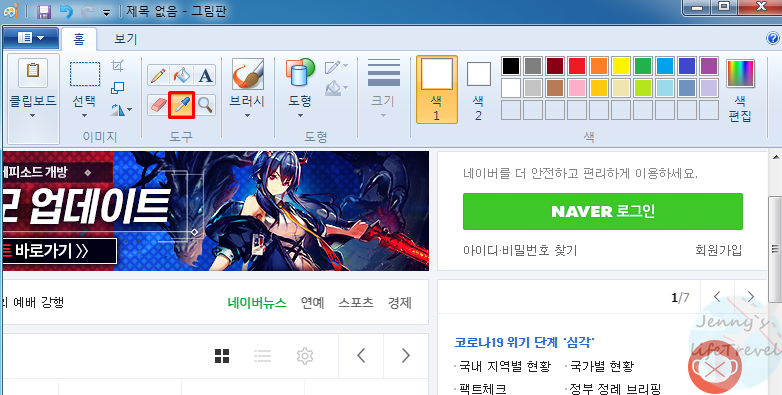Image resolution: width=782 pixels, height=395 pixels.
Task: Select the Fill with color bucket tool
Action: 182,75
